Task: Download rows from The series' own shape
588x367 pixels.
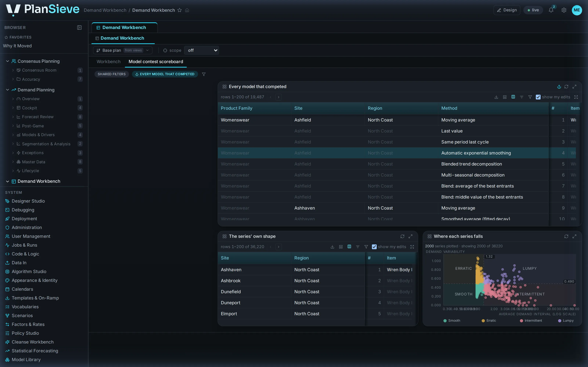Action: tap(332, 247)
